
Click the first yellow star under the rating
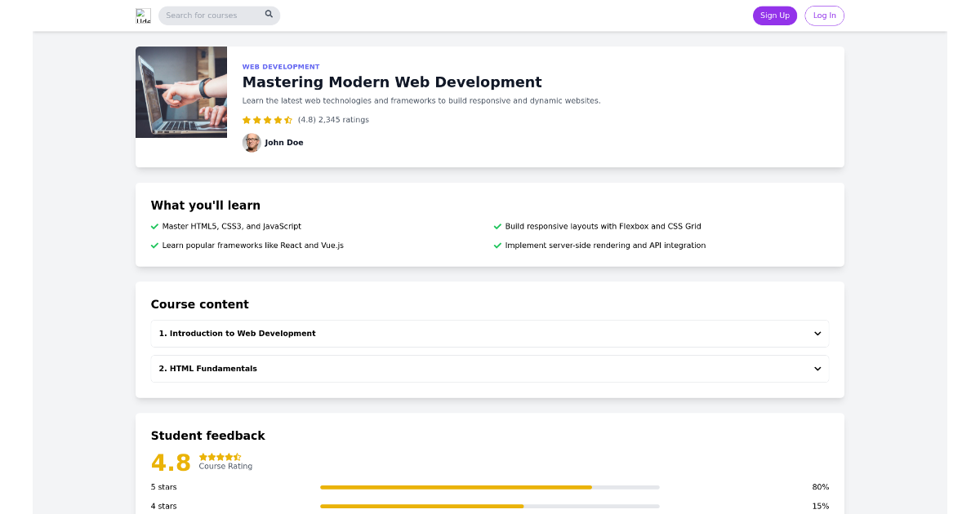pos(246,119)
